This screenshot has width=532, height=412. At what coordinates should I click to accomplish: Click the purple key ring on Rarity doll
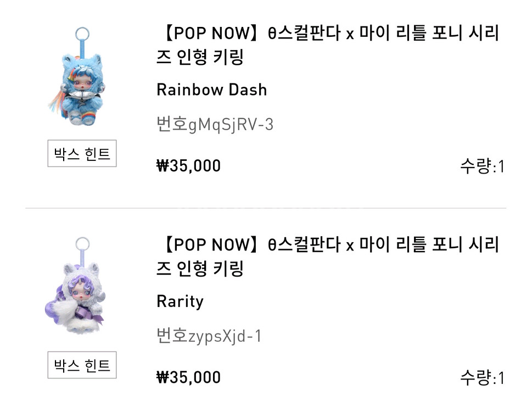pos(82,244)
